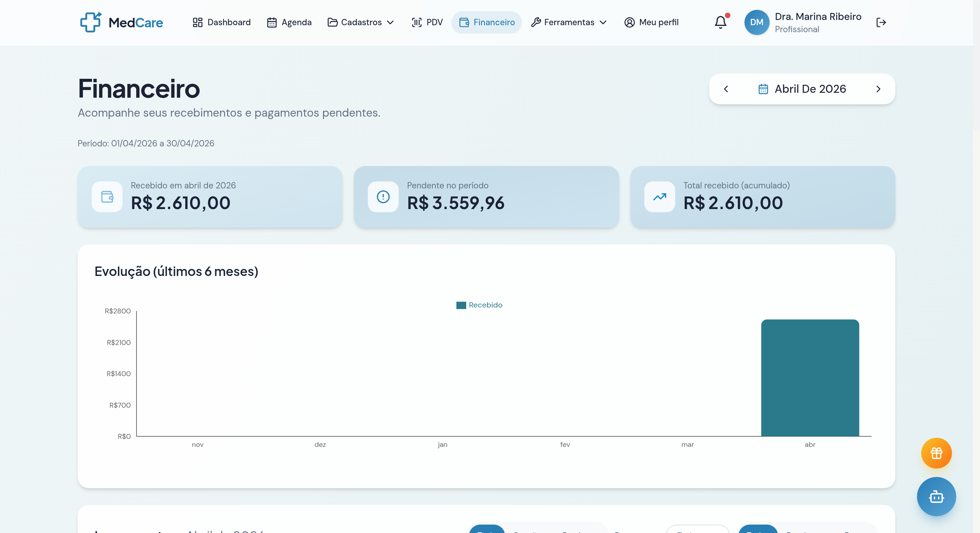Expand the Ferramentas dropdown
This screenshot has width=980, height=533.
[568, 22]
